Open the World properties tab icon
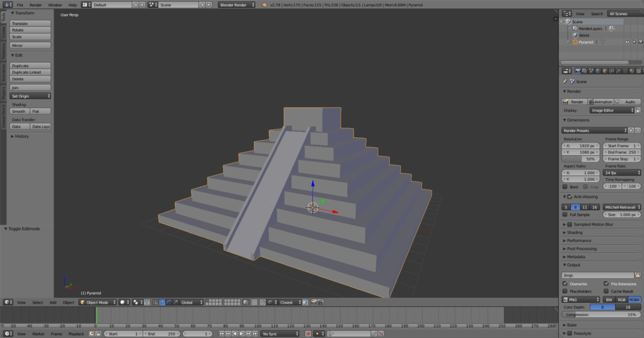Image resolution: width=644 pixels, height=338 pixels. (598, 71)
